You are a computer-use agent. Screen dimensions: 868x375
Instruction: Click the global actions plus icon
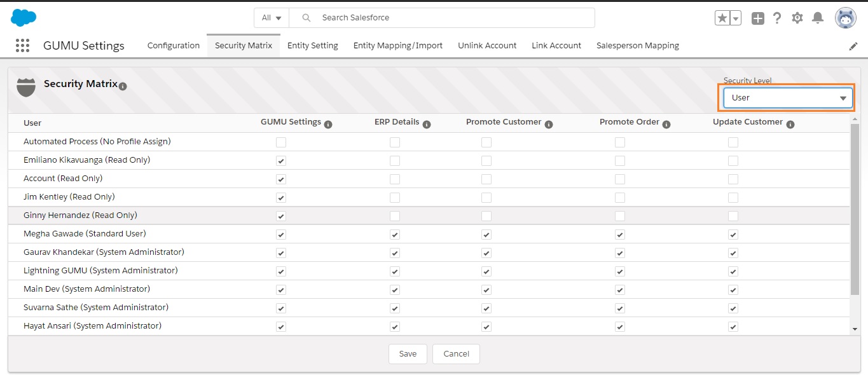click(758, 18)
